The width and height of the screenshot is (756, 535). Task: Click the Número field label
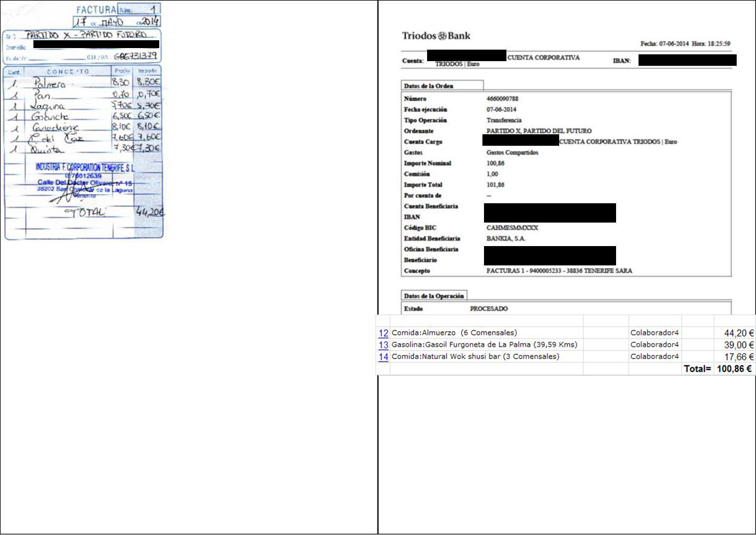point(415,99)
